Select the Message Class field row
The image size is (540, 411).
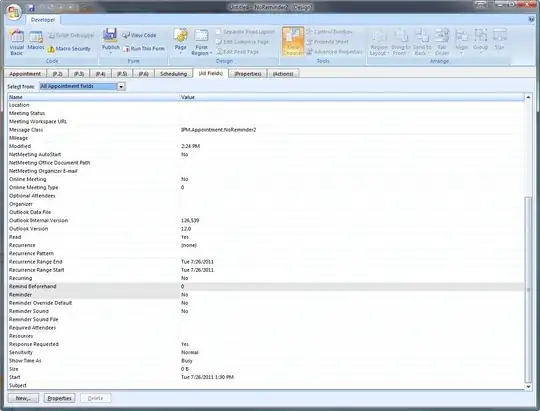[x=266, y=130]
